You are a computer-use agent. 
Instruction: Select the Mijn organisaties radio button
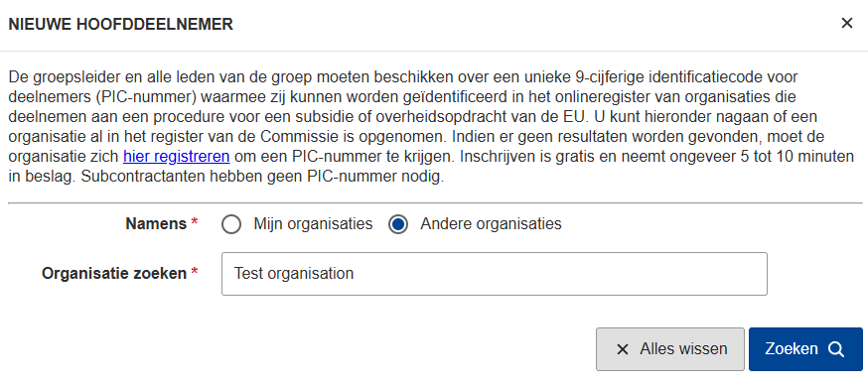230,224
